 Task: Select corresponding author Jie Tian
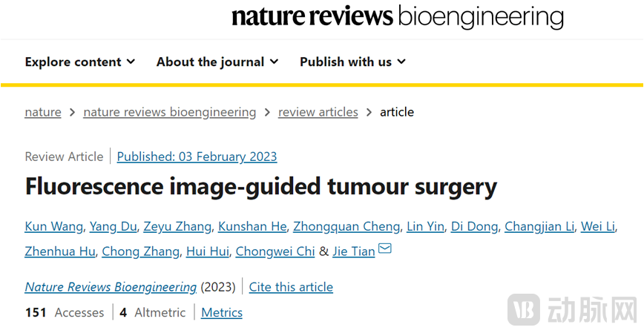click(354, 251)
